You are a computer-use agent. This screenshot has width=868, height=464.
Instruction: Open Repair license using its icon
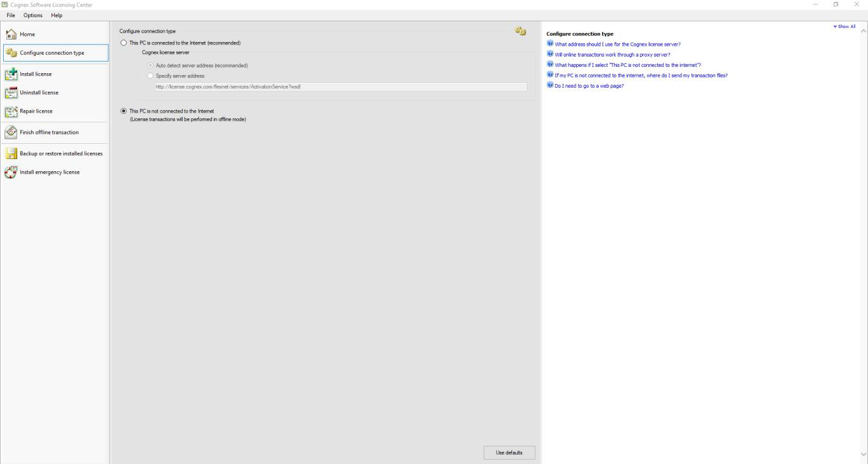point(11,111)
